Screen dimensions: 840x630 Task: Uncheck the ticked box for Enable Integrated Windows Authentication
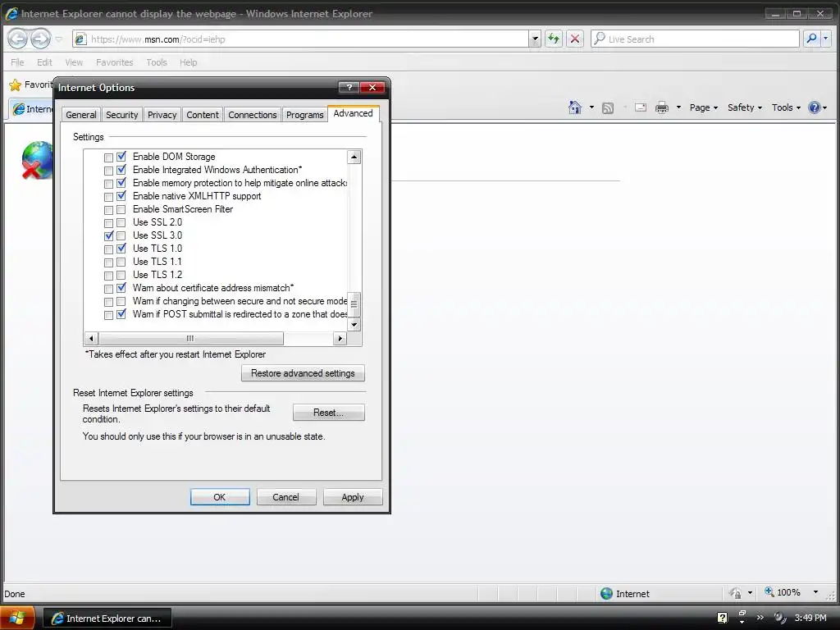pyautogui.click(x=121, y=170)
